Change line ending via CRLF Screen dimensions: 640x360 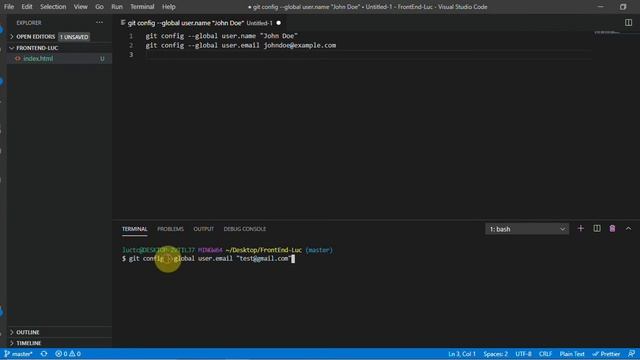click(x=545, y=354)
